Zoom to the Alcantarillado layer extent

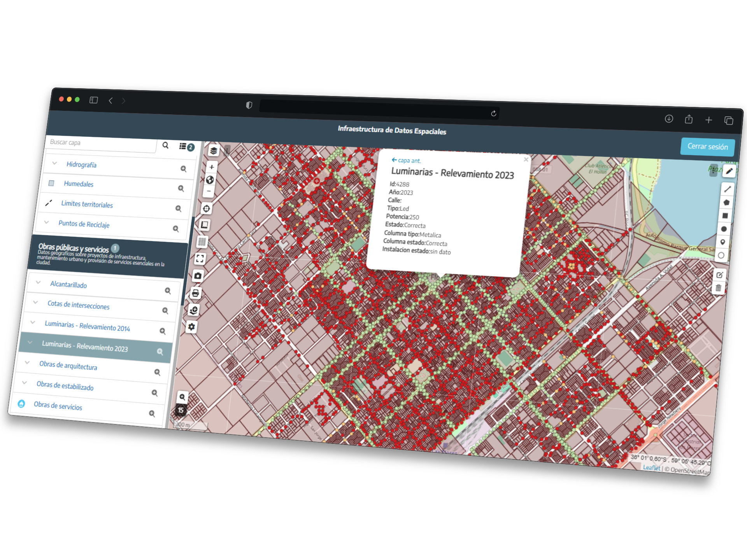click(x=168, y=290)
